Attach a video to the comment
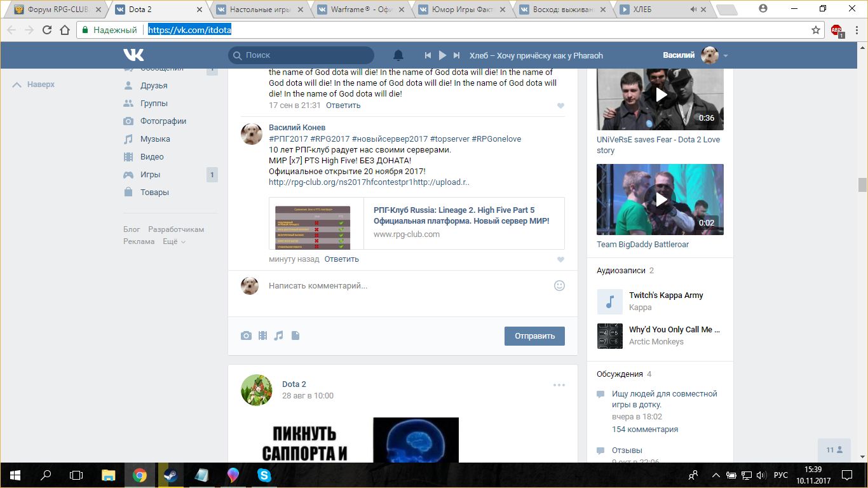868x488 pixels. pos(262,335)
